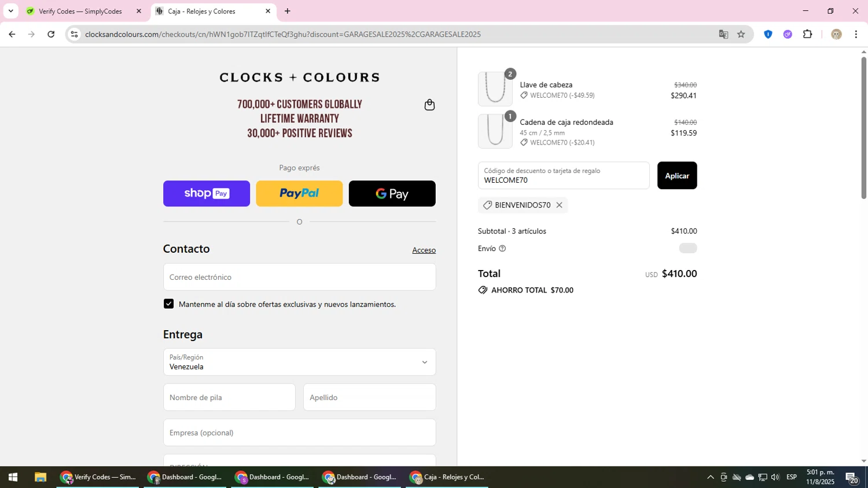Open Caja - Relojes y Col... taskbar window
This screenshot has width=868, height=488.
(x=447, y=477)
